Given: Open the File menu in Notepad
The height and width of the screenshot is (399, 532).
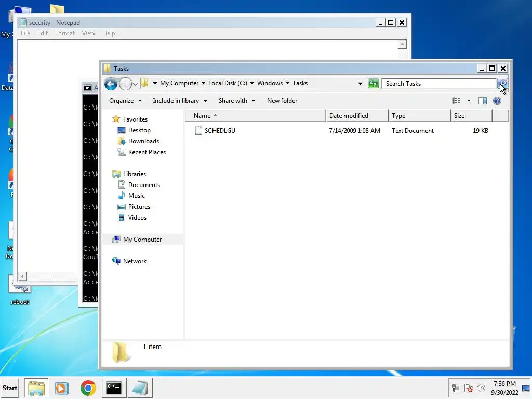Looking at the screenshot, I should [x=25, y=33].
